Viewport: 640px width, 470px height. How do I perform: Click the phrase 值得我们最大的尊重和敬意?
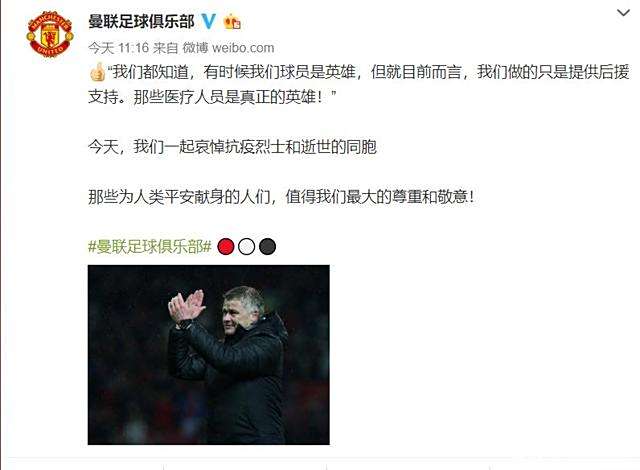(x=376, y=197)
